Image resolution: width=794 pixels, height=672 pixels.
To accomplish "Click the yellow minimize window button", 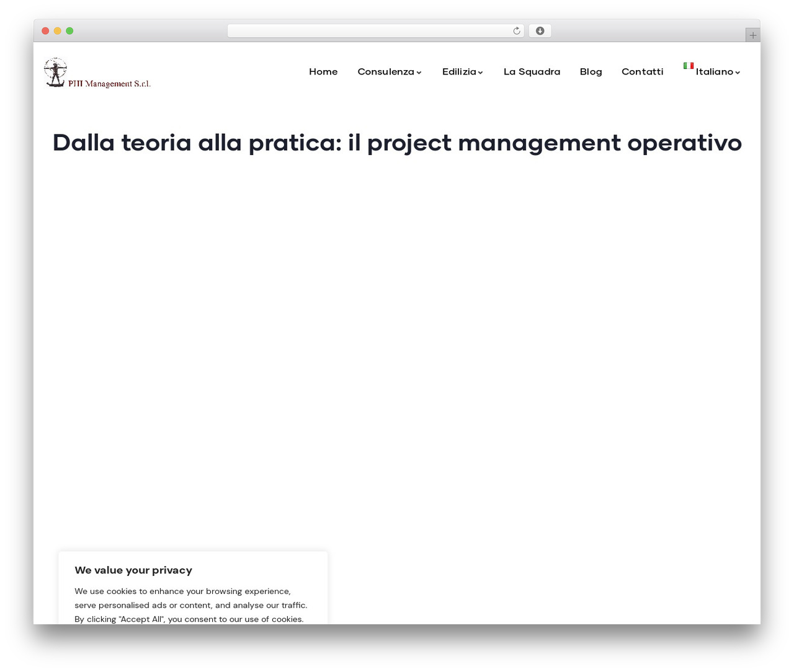I will coord(58,31).
